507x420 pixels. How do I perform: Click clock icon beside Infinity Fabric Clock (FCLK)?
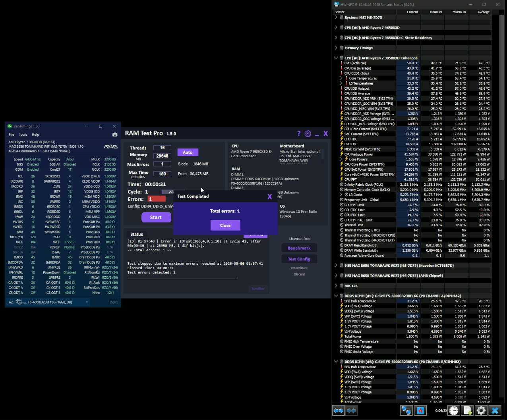tap(342, 185)
